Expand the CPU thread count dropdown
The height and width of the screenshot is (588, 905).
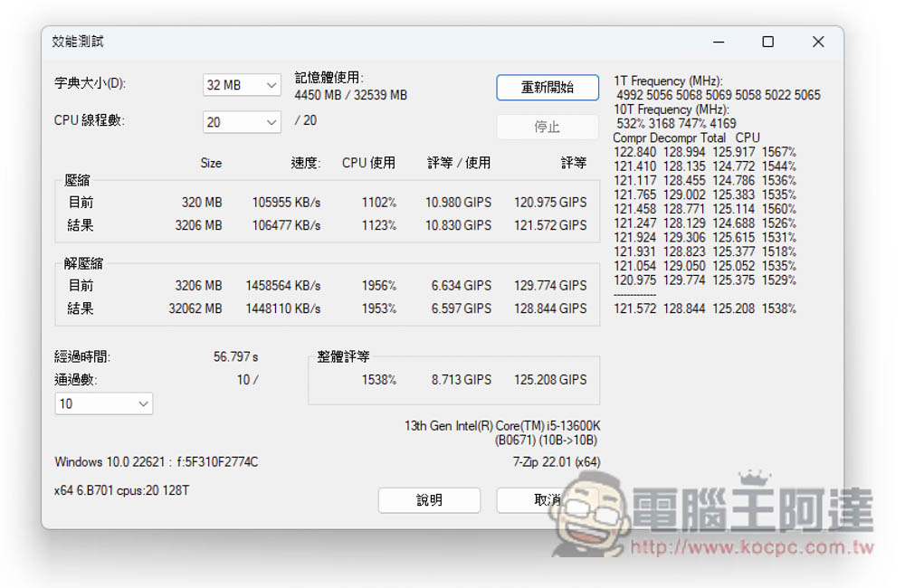(242, 122)
